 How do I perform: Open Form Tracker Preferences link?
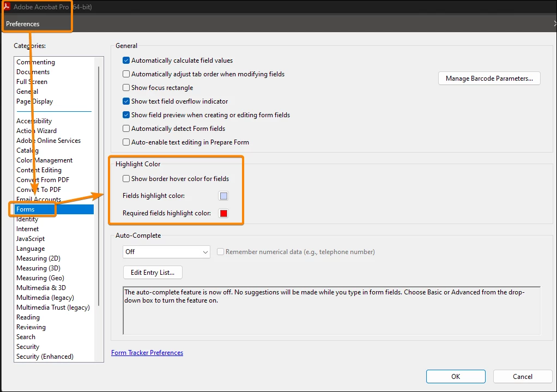[147, 353]
